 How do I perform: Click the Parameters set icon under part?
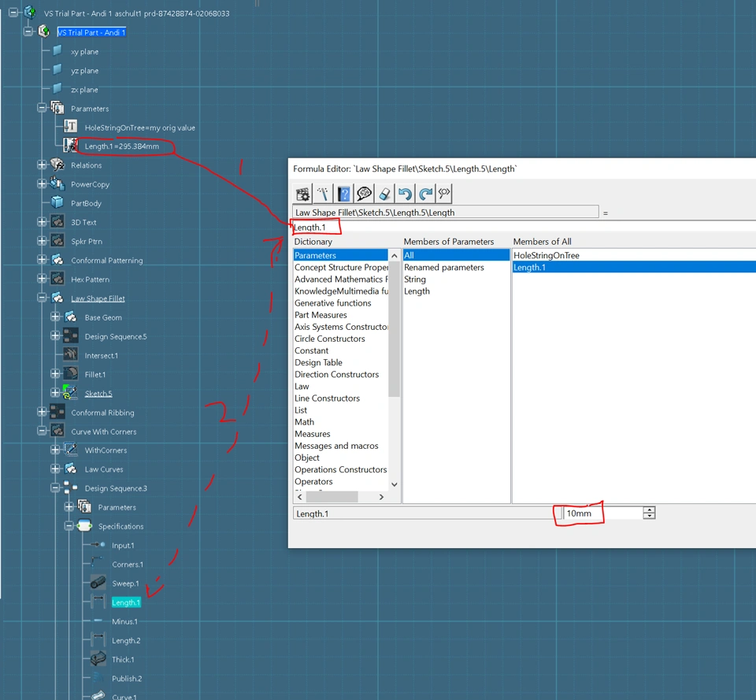(x=57, y=108)
